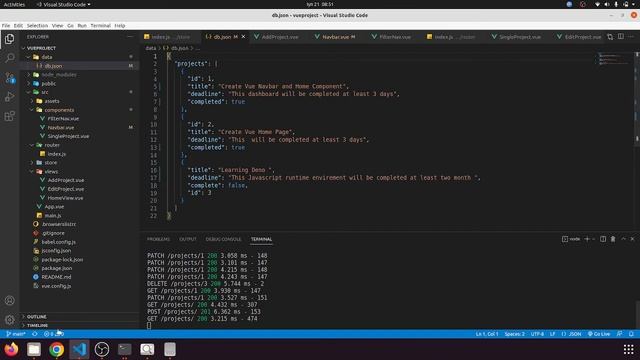Open the Manage gear icon
This screenshot has width=640, height=360.
click(9, 320)
